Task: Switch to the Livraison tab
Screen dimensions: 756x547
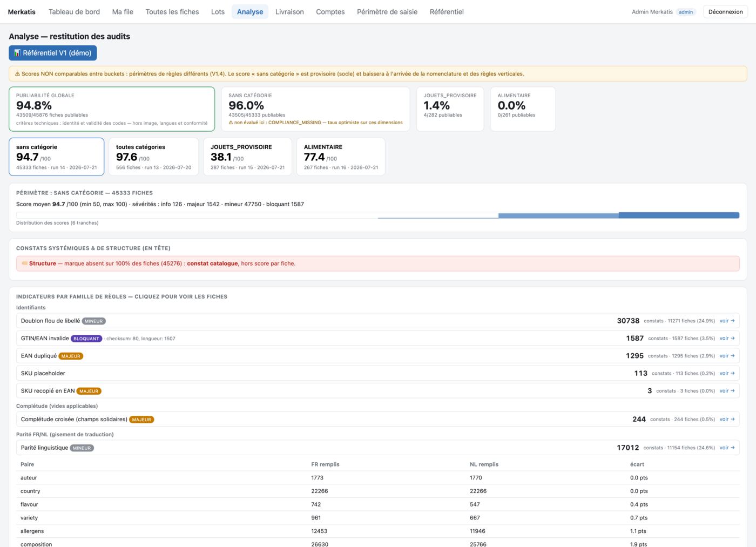Action: click(289, 12)
